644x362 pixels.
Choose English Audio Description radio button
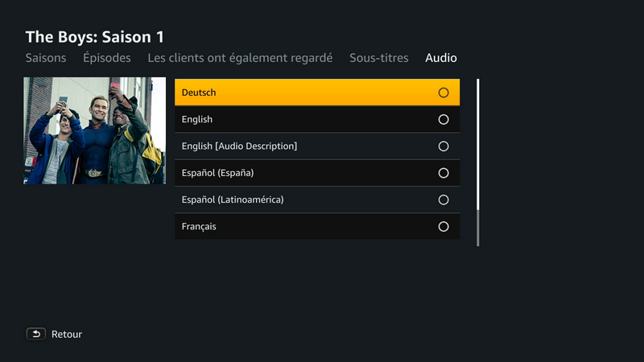pos(444,146)
